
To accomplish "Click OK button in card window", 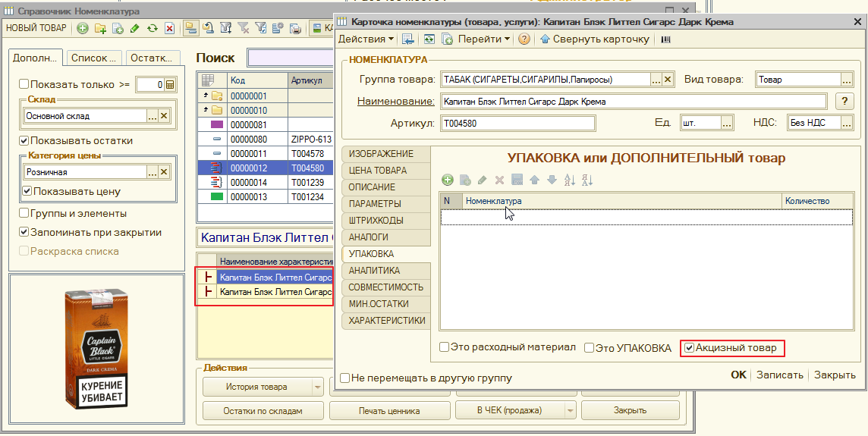I will pos(738,375).
